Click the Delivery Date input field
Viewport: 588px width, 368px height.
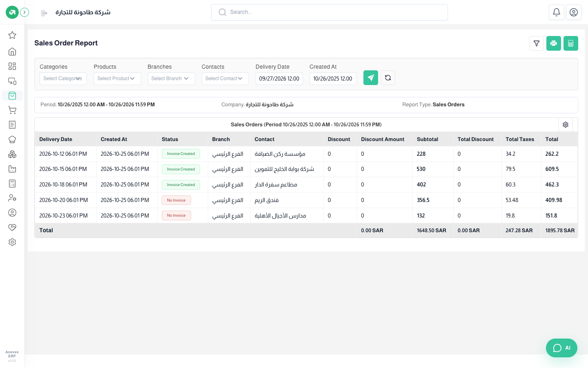click(x=279, y=79)
